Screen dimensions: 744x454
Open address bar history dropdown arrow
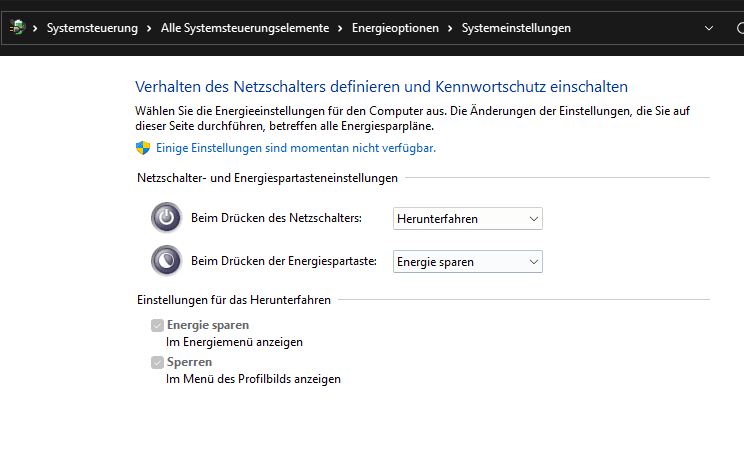pyautogui.click(x=708, y=28)
